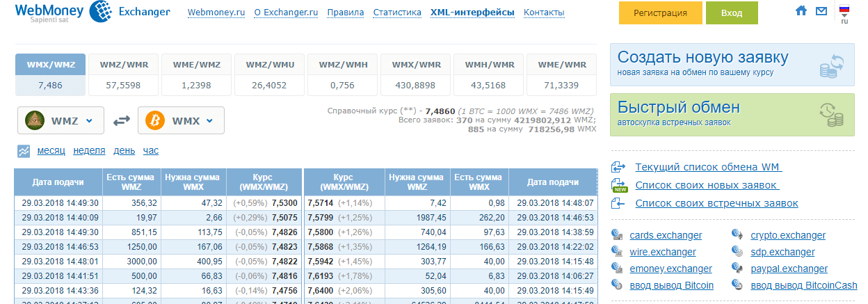Show месяц chart period
868x304 pixels.
click(x=51, y=151)
